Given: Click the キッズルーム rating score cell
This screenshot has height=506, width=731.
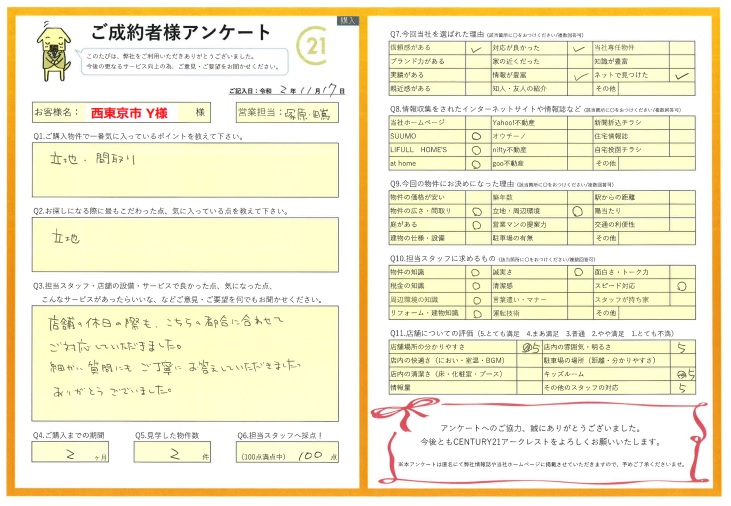Looking at the screenshot, I should point(682,373).
